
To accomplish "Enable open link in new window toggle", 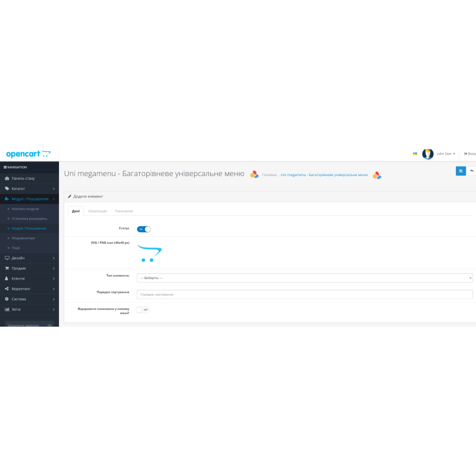I will tap(143, 309).
